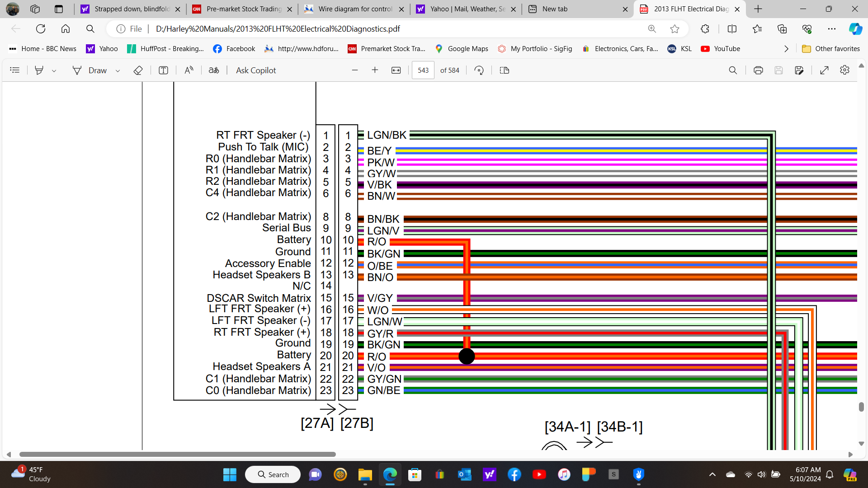868x488 pixels.
Task: Switch to the Wire diagram for control tab
Action: (x=355, y=9)
